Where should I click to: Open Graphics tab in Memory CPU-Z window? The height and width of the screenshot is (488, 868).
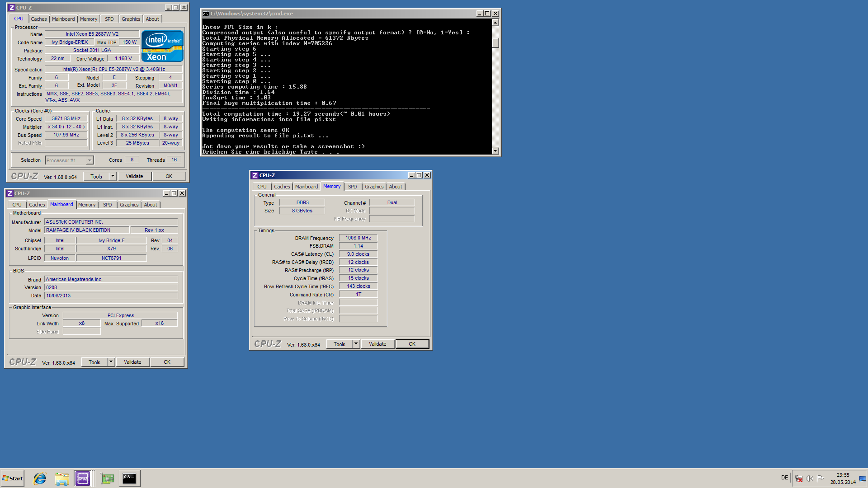tap(374, 187)
